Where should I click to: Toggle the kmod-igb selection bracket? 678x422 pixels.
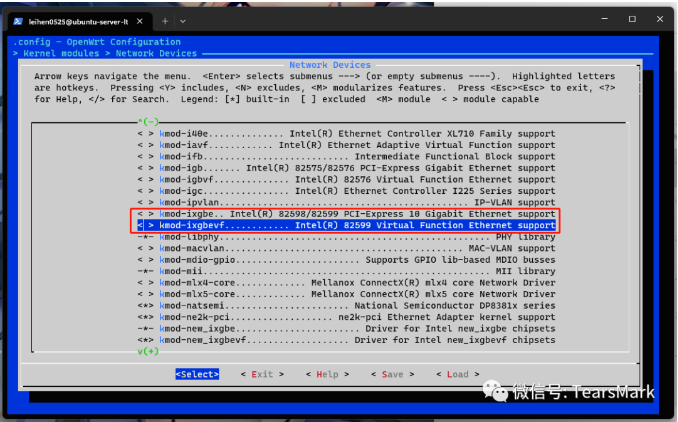[146, 168]
